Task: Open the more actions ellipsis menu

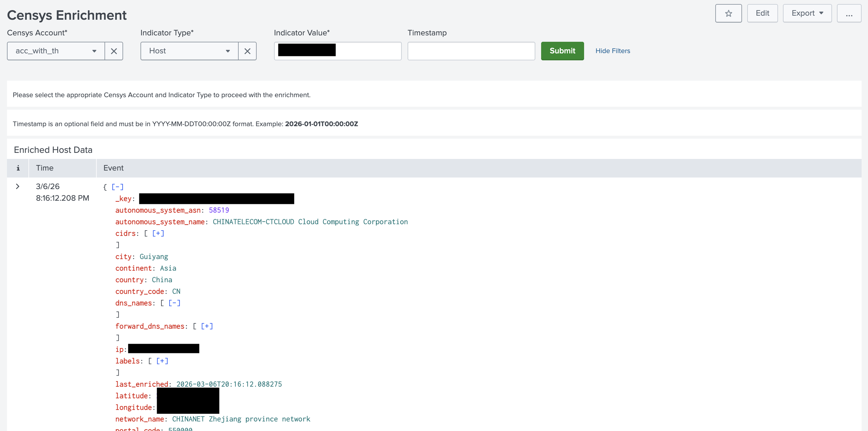Action: click(849, 13)
